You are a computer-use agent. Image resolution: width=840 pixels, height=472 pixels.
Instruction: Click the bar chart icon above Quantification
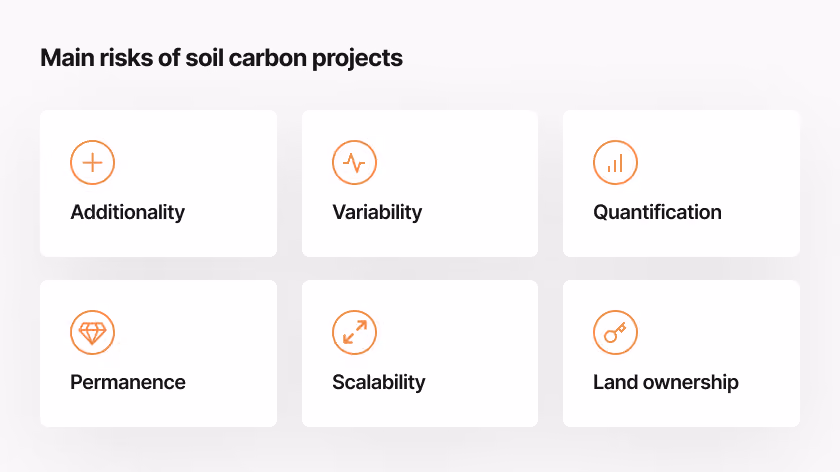pos(615,162)
